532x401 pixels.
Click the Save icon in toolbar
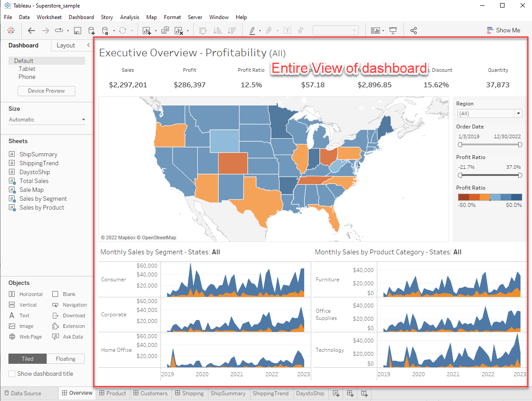pyautogui.click(x=78, y=31)
